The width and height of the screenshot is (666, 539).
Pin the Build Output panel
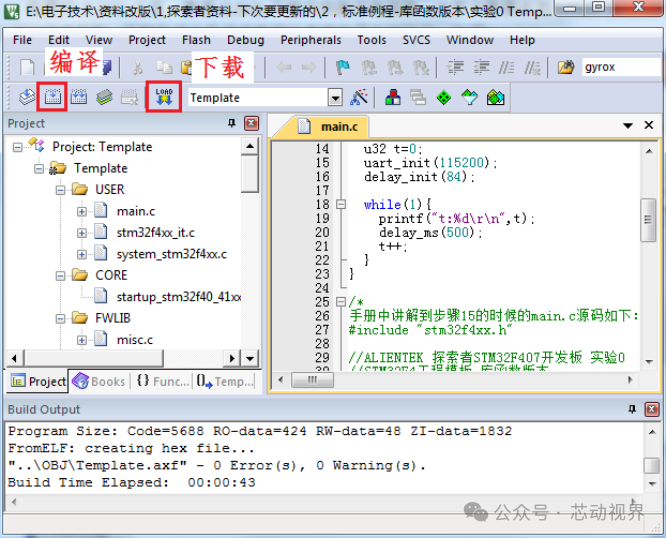pos(632,409)
